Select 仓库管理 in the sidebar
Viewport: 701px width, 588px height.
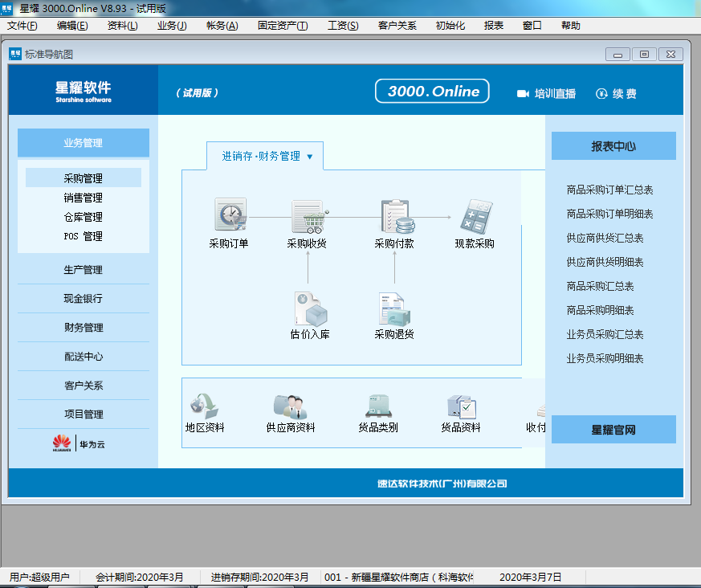[84, 217]
